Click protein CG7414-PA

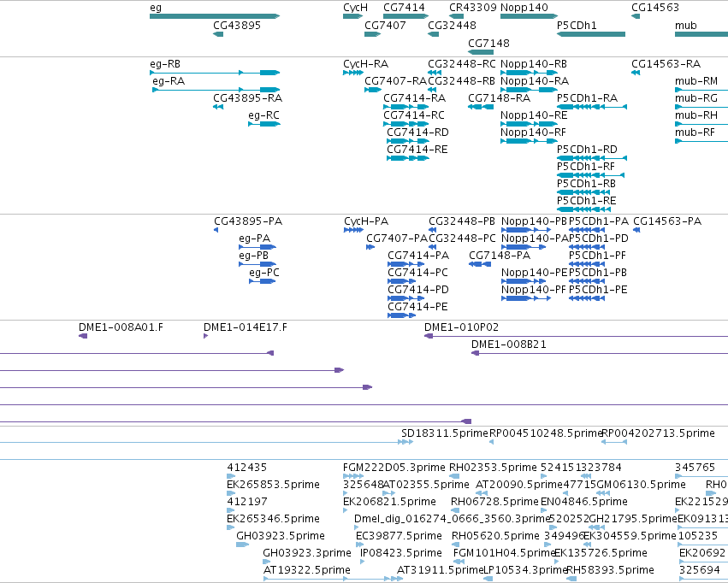point(405,264)
